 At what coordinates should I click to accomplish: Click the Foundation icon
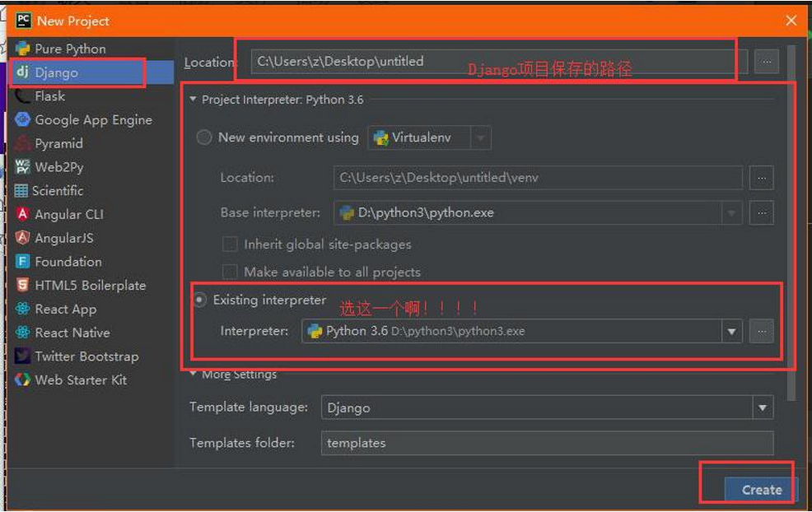pyautogui.click(x=22, y=262)
